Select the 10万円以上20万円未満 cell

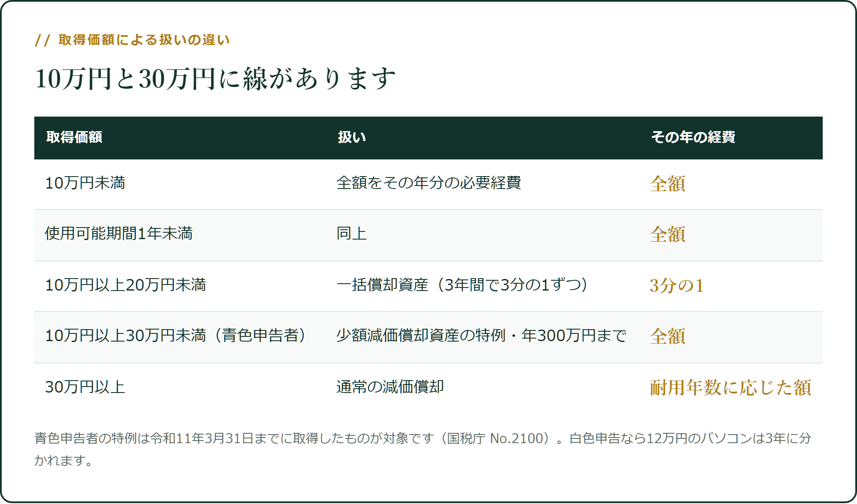(126, 285)
